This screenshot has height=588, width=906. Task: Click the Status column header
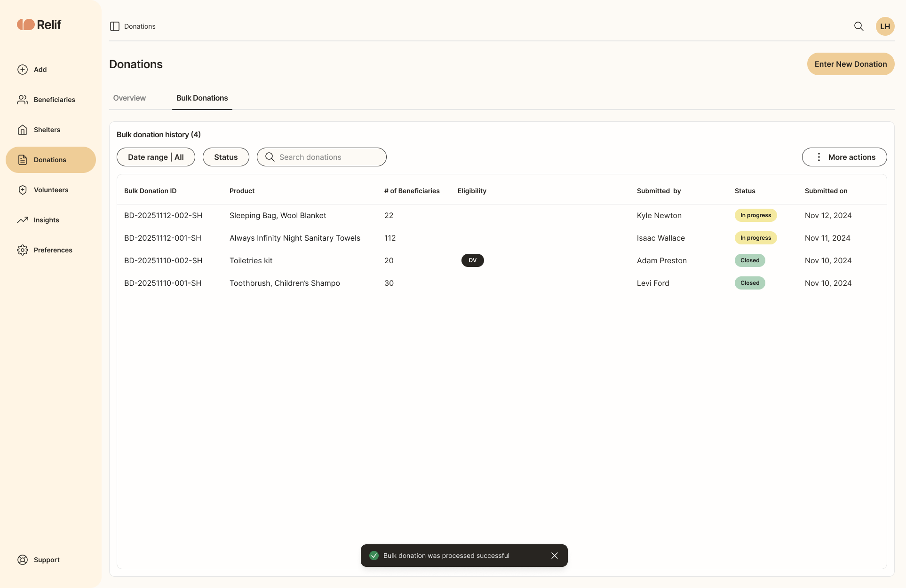click(x=745, y=191)
